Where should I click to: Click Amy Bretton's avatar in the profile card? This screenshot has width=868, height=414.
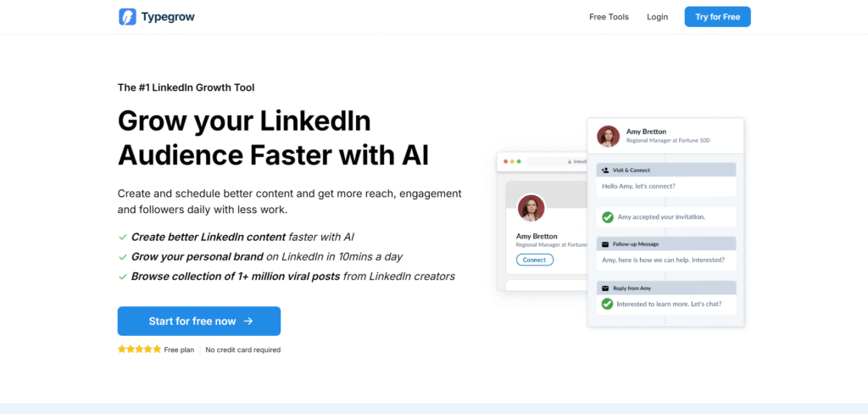pos(531,209)
